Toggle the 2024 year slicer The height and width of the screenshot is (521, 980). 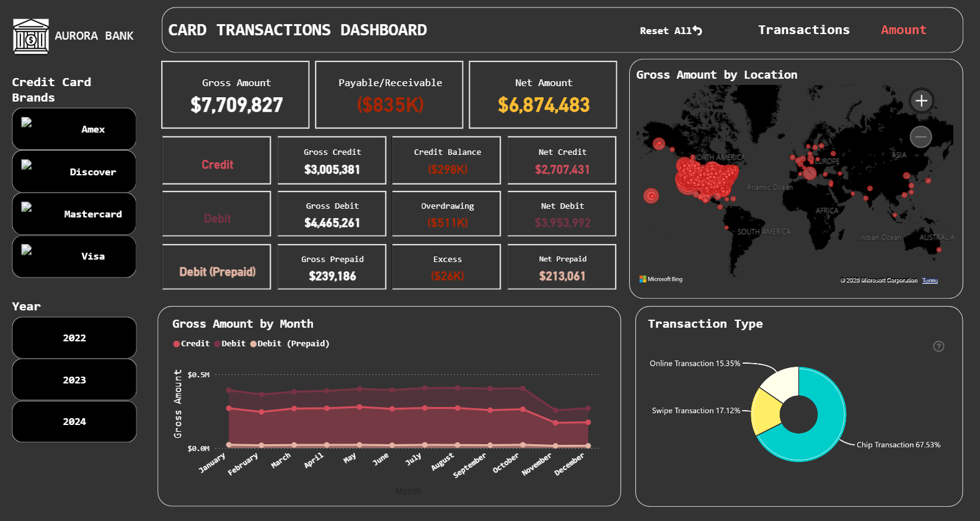coord(74,421)
